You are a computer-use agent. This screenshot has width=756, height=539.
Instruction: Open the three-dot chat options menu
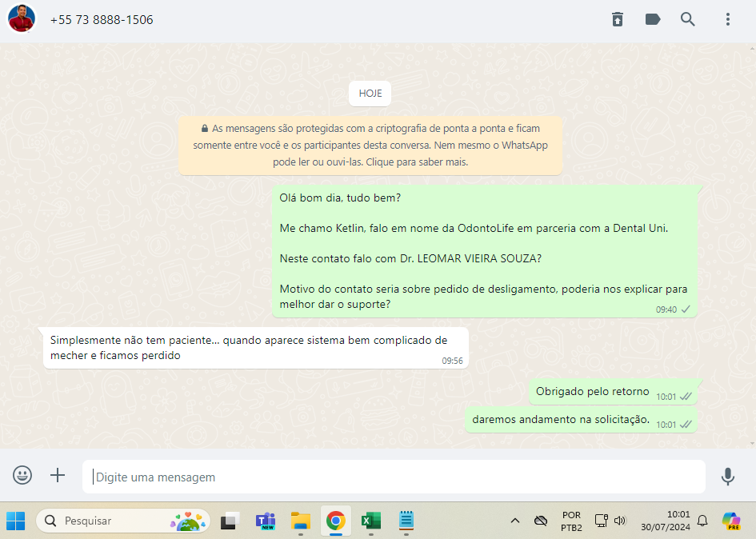coord(727,19)
